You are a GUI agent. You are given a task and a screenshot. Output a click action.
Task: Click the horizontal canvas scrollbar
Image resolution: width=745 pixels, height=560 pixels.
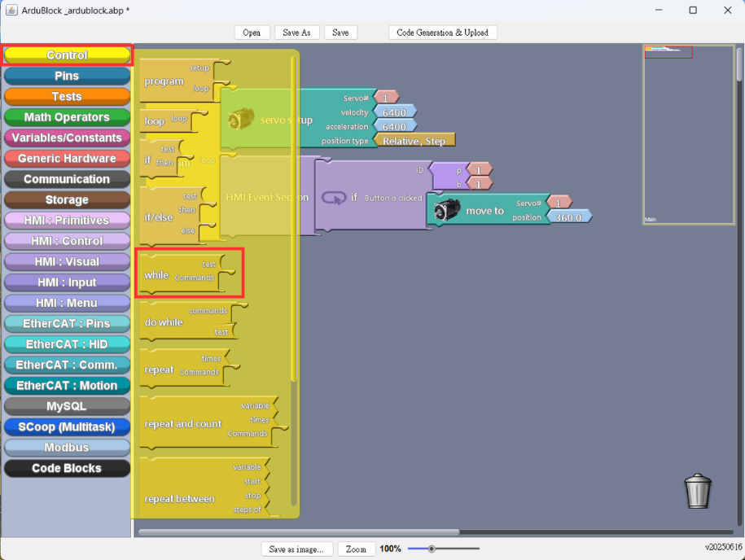click(x=299, y=532)
